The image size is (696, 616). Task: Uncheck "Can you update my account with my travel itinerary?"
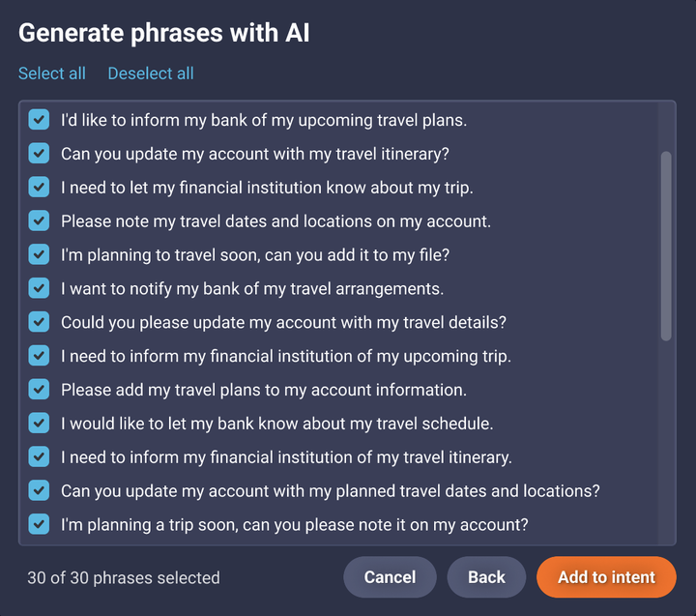tap(39, 153)
